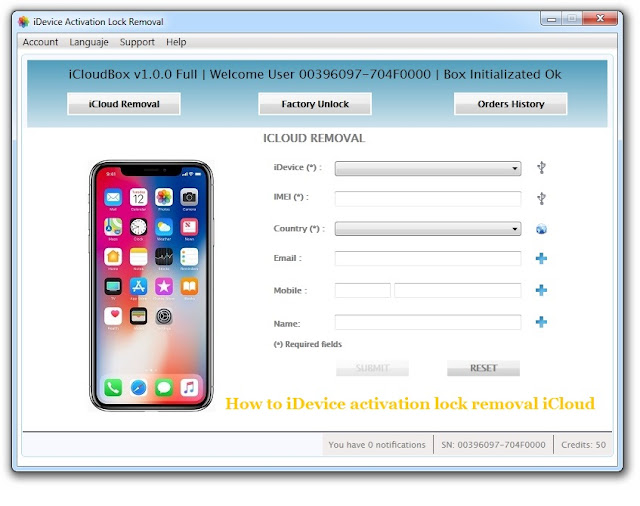Screen dimensions: 640x506
Task: Click the 'iCloudBox v1.0.0 Full' welcome banner text
Action: click(x=315, y=74)
